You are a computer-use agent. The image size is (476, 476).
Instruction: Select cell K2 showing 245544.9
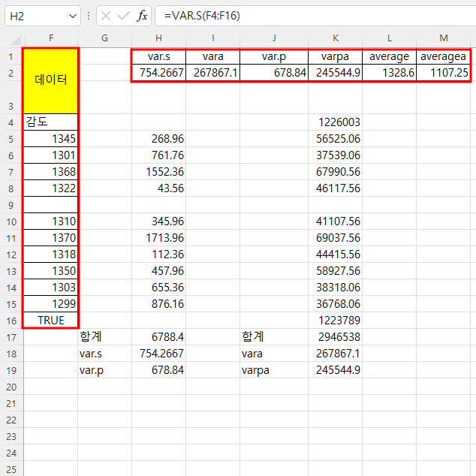pos(335,73)
